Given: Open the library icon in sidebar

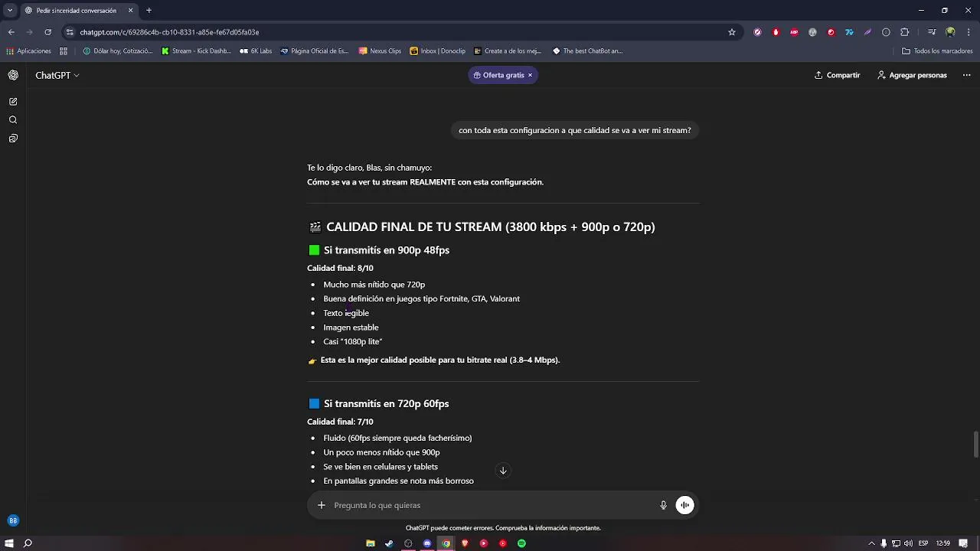Looking at the screenshot, I should tap(13, 139).
